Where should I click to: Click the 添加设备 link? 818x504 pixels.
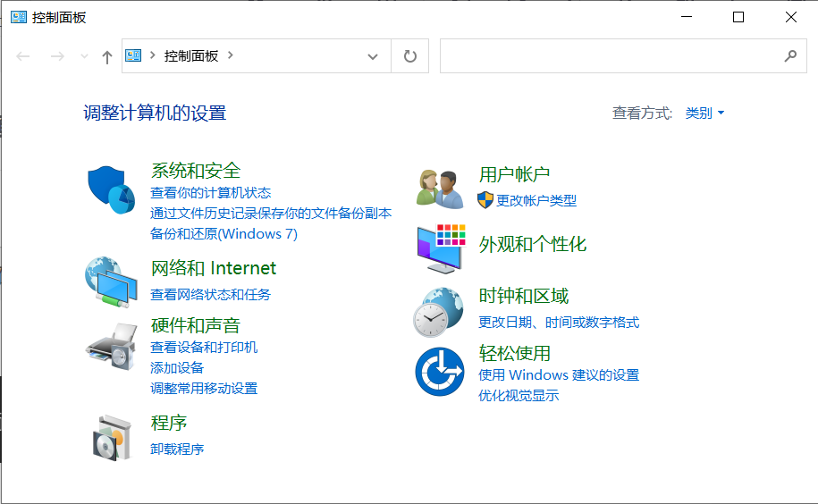pos(177,367)
